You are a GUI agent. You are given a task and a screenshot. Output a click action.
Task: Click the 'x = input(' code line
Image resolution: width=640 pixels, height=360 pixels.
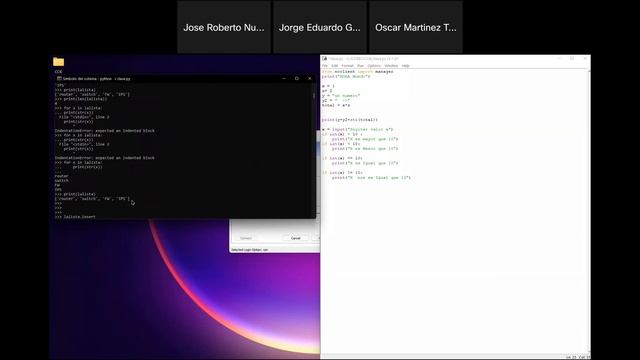point(358,129)
